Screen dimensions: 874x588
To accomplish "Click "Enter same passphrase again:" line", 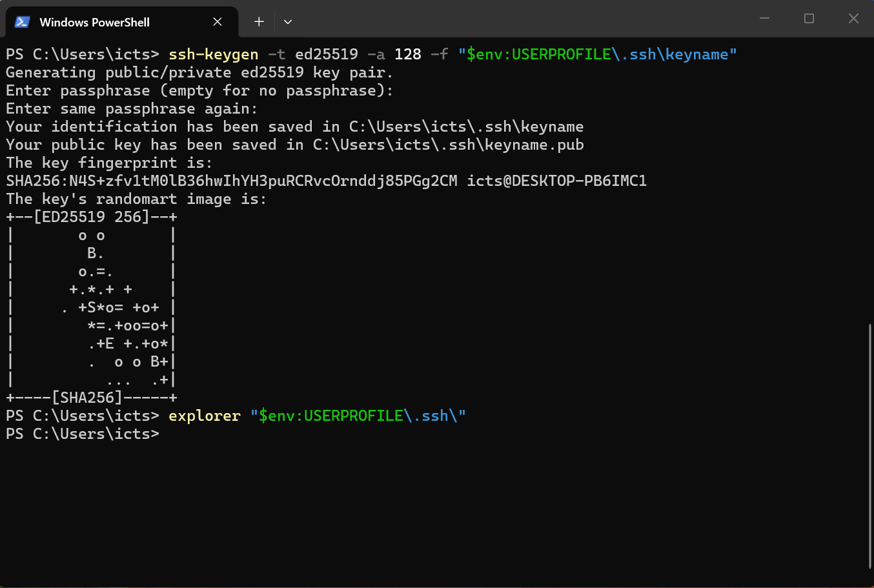I will click(x=132, y=109).
